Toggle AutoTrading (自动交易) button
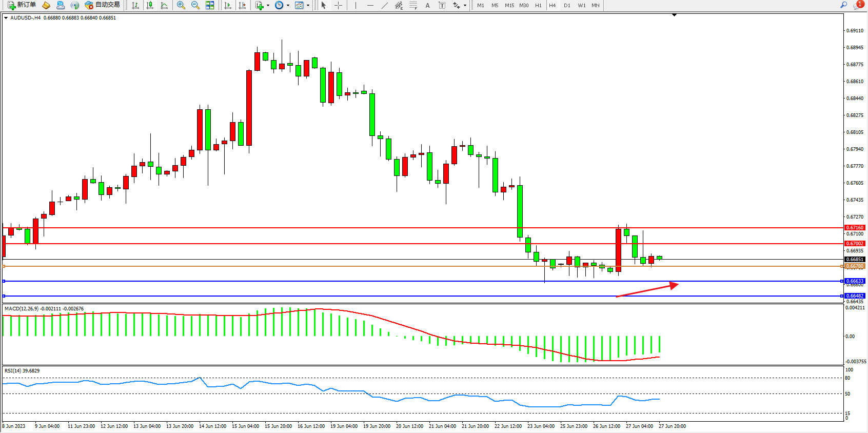Viewport: 868px width, 433px height. point(103,5)
